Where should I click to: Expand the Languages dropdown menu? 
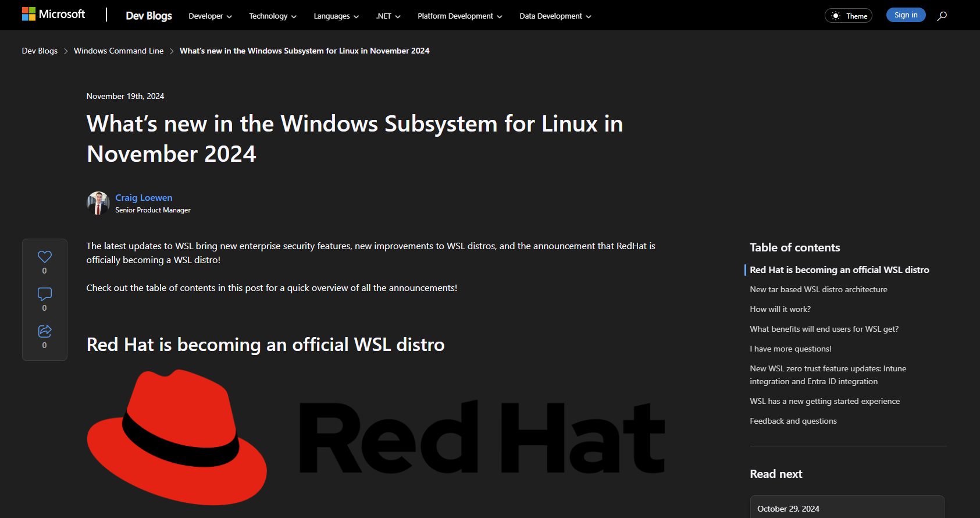[x=336, y=16]
